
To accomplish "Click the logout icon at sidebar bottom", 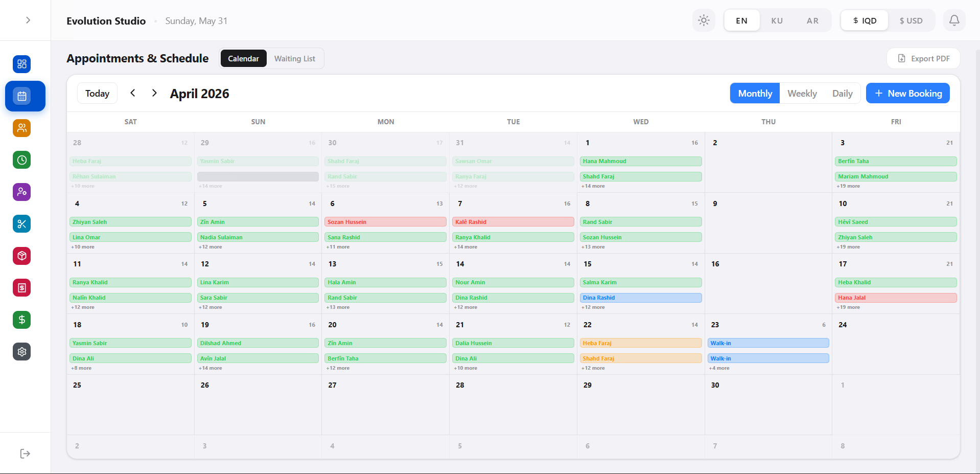I will (25, 454).
